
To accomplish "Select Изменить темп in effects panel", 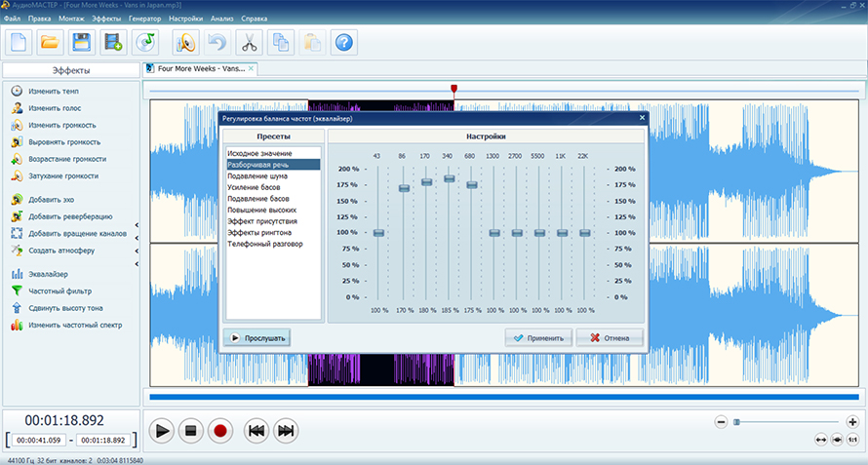I will point(53,91).
